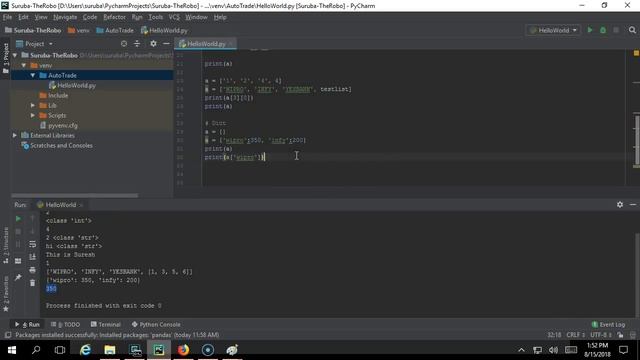Image resolution: width=640 pixels, height=360 pixels.
Task: Open the Window menu
Action: [x=196, y=17]
